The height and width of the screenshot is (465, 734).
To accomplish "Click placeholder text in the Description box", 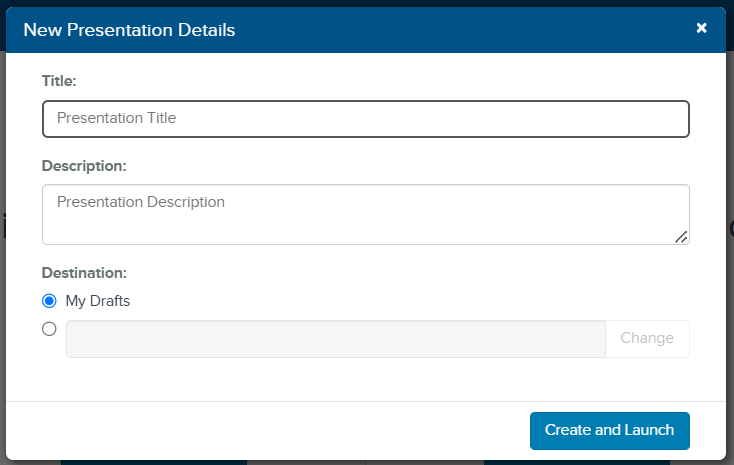I will tap(140, 202).
